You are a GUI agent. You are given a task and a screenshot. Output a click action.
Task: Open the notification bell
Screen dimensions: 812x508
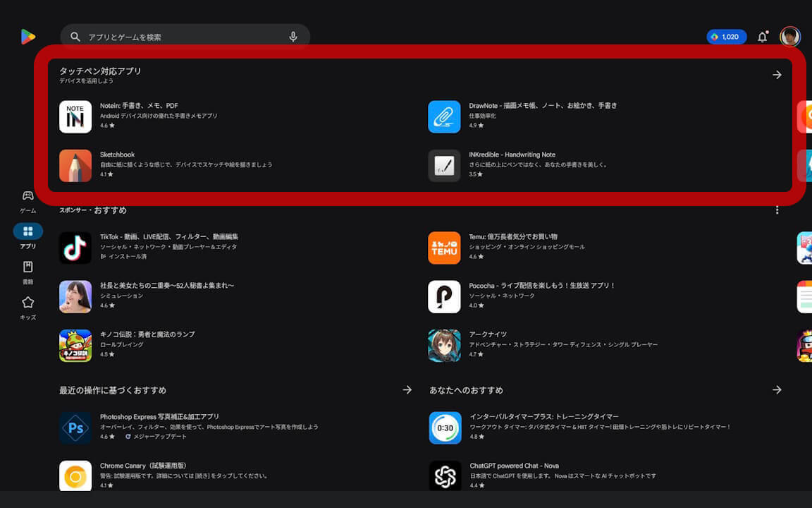coord(762,37)
